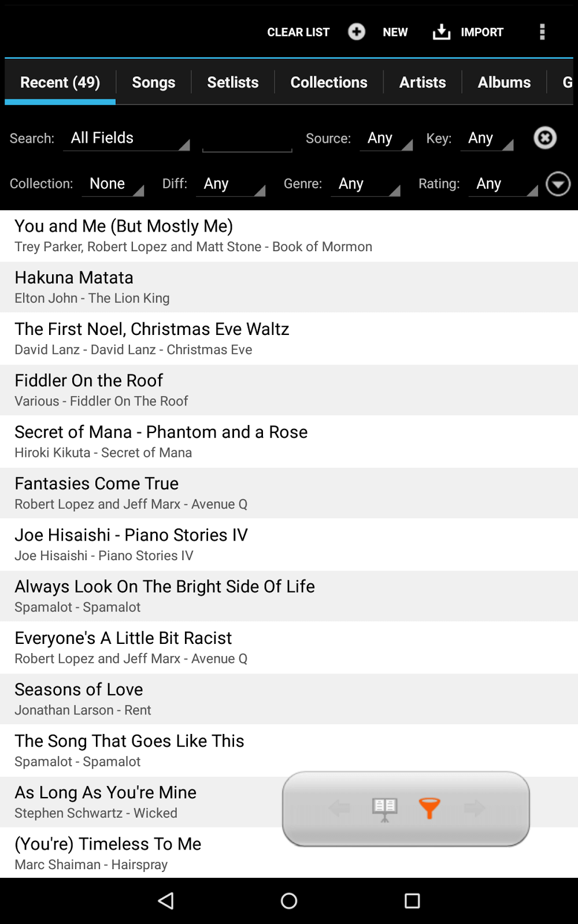Screen dimensions: 578x924
Task: Tap the orange filter funnel icon
Action: (429, 808)
